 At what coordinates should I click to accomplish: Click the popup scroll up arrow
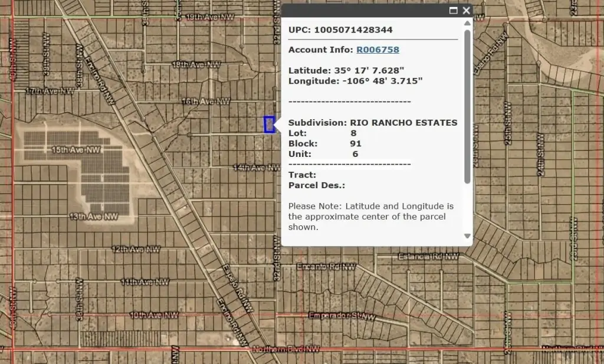pos(467,24)
